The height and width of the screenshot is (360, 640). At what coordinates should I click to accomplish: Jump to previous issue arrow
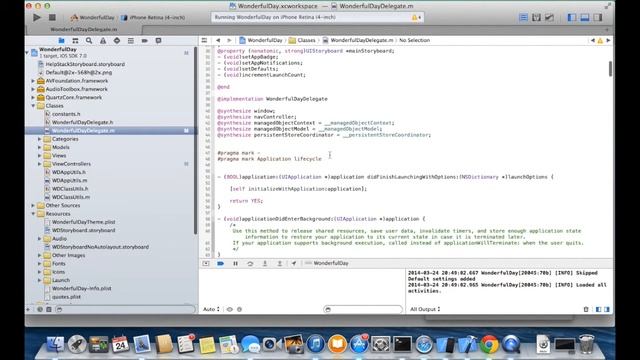click(593, 40)
